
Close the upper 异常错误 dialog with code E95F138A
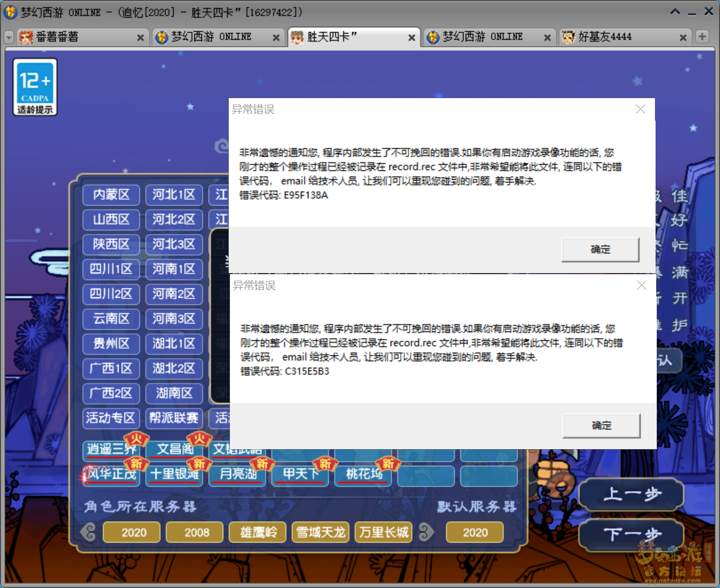click(640, 109)
